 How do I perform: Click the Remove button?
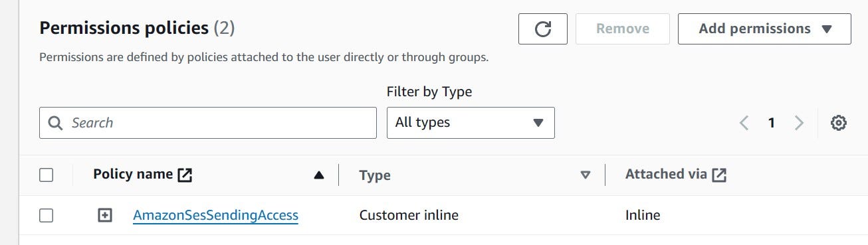pos(623,29)
